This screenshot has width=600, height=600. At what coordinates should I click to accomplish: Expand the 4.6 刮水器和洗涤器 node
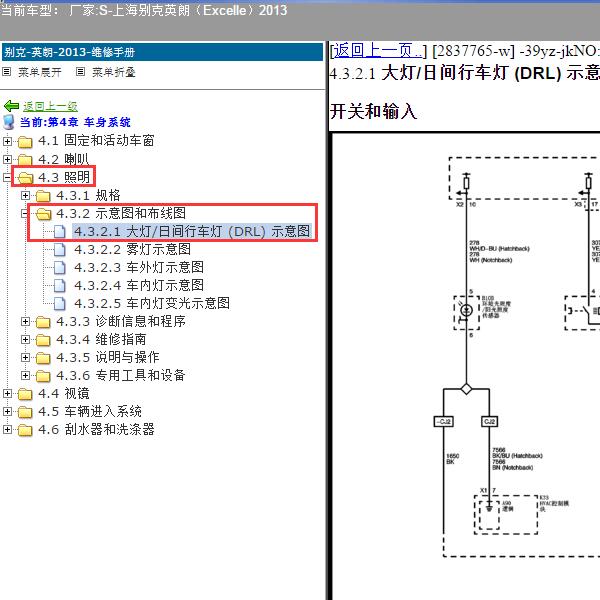7,429
